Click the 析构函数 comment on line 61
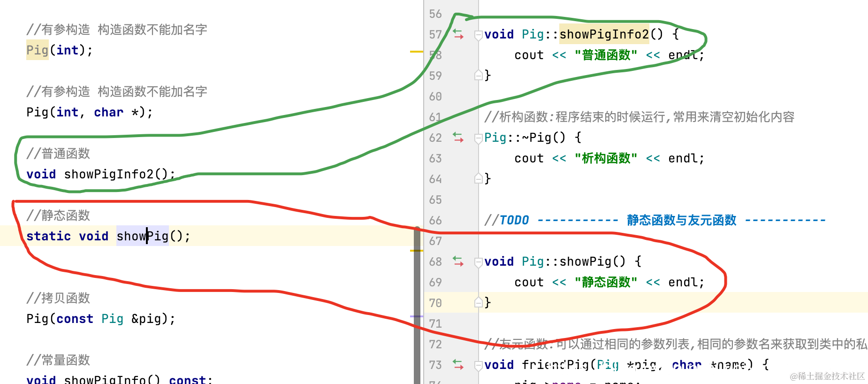Screen dimensions: 868x384 click(640, 117)
